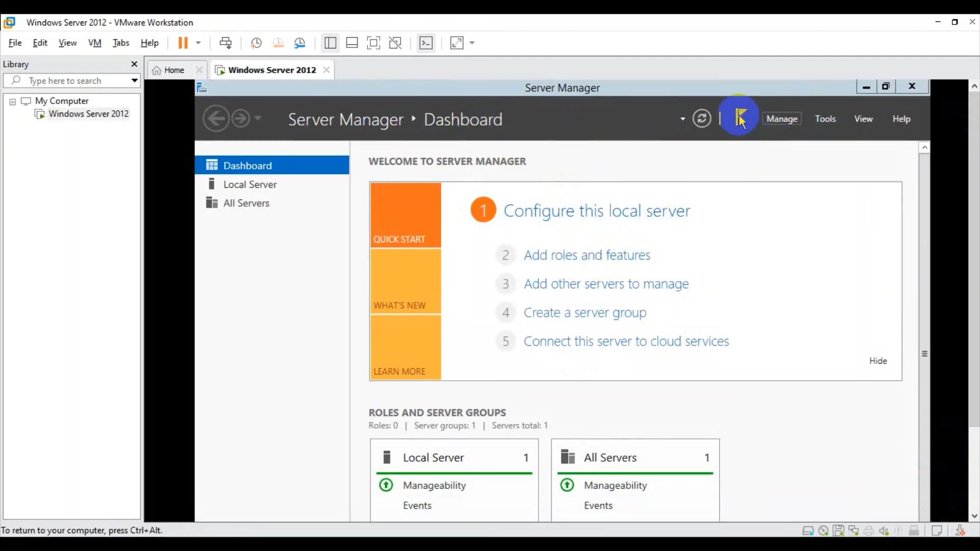Open the File menu in VMware
Viewport: 980px width, 551px height.
[15, 43]
